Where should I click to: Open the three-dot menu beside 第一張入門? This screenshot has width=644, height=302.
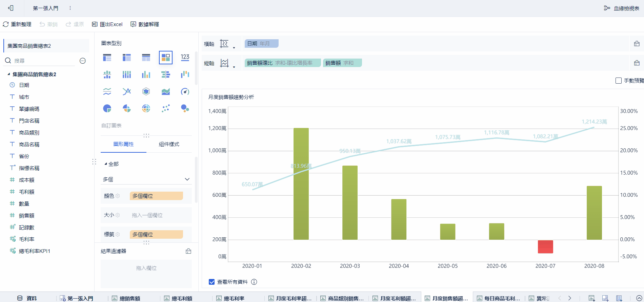point(70,8)
